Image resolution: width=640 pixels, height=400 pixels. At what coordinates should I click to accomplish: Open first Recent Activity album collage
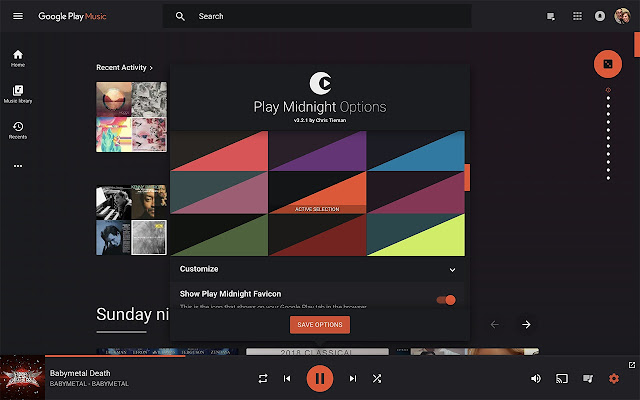(x=131, y=117)
